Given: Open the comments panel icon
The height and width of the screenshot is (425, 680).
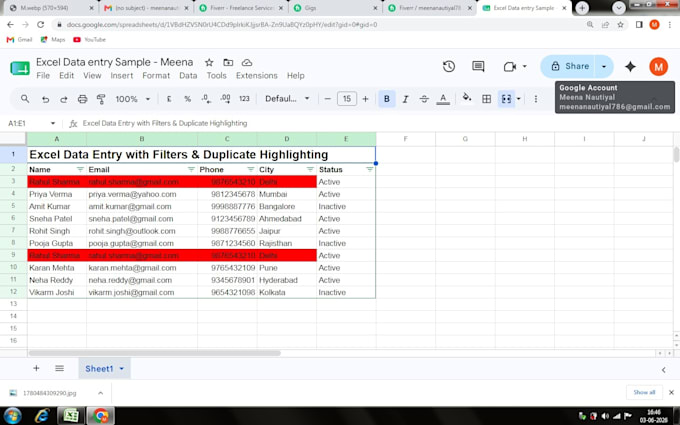Looking at the screenshot, I should (478, 66).
